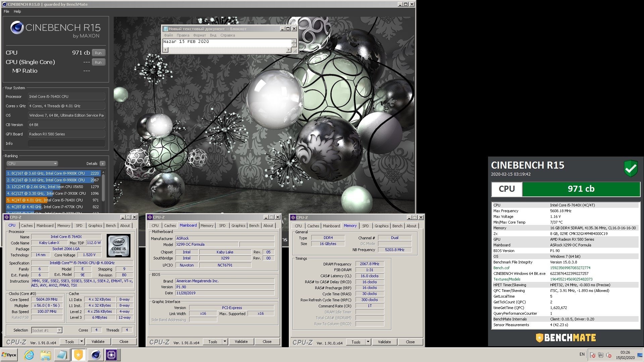
Task: Open SPD tab in Mainboard CPU-Z window
Action: pyautogui.click(x=222, y=226)
